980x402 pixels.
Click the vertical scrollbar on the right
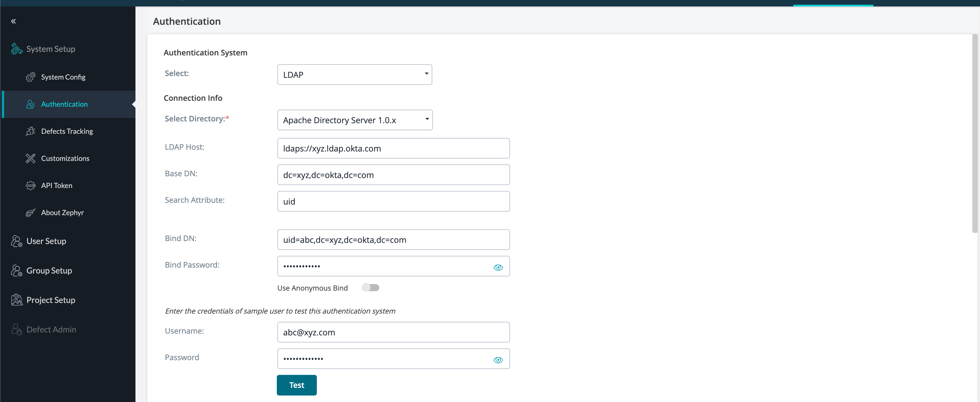[974, 133]
